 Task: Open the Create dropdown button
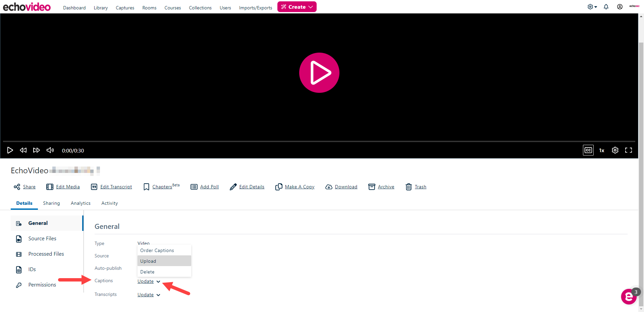pyautogui.click(x=297, y=7)
